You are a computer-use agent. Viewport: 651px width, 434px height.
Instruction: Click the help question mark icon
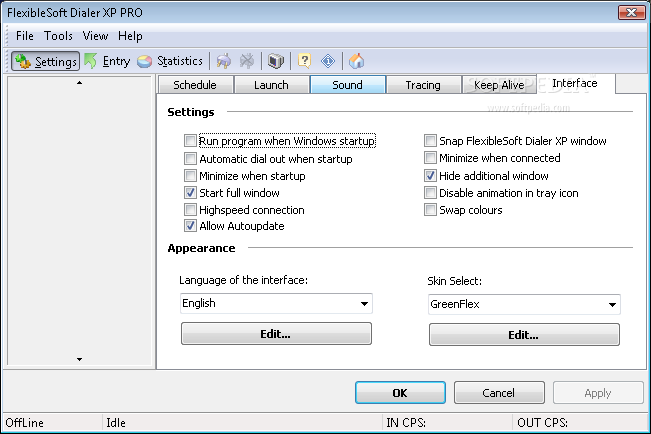click(304, 61)
